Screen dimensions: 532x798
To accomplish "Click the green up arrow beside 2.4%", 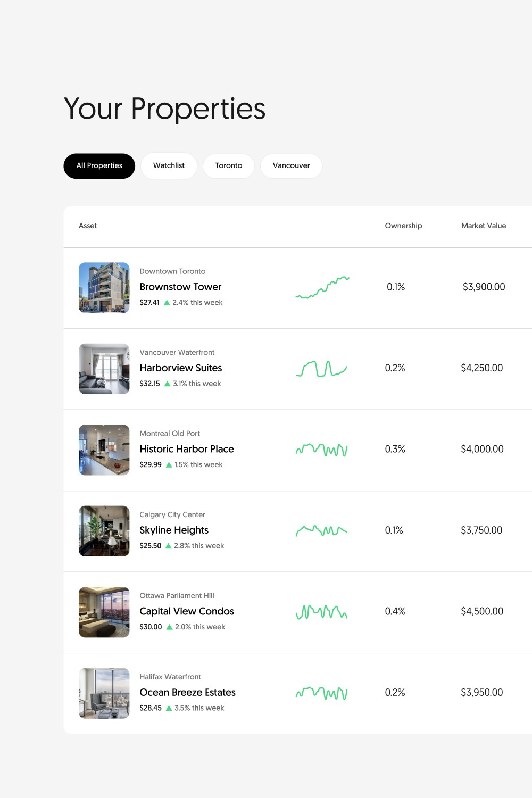I will pyautogui.click(x=167, y=303).
